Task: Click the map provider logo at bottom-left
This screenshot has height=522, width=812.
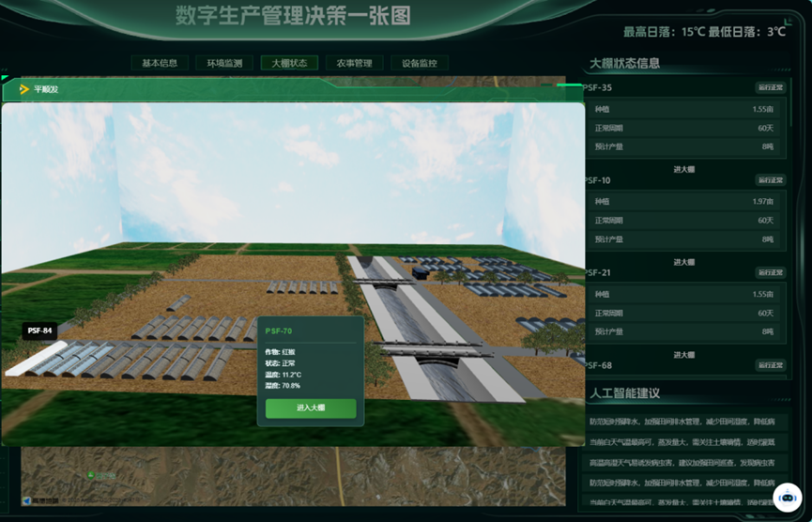Action: click(x=39, y=501)
